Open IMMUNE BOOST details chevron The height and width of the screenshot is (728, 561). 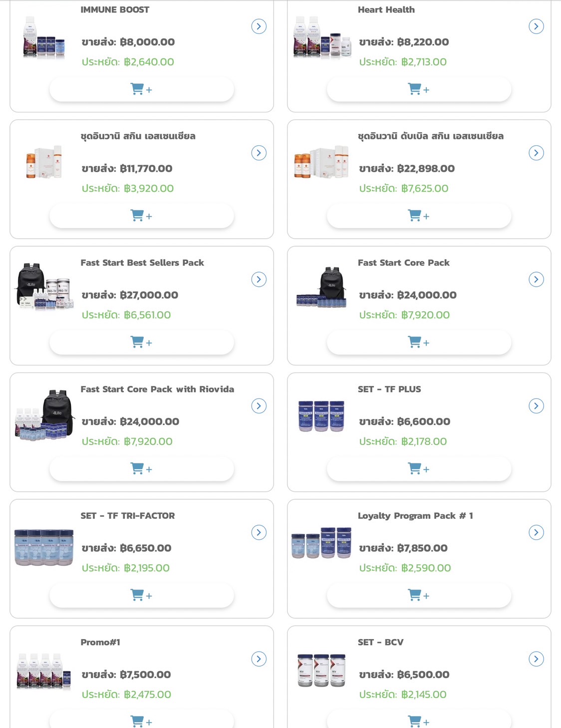tap(259, 26)
